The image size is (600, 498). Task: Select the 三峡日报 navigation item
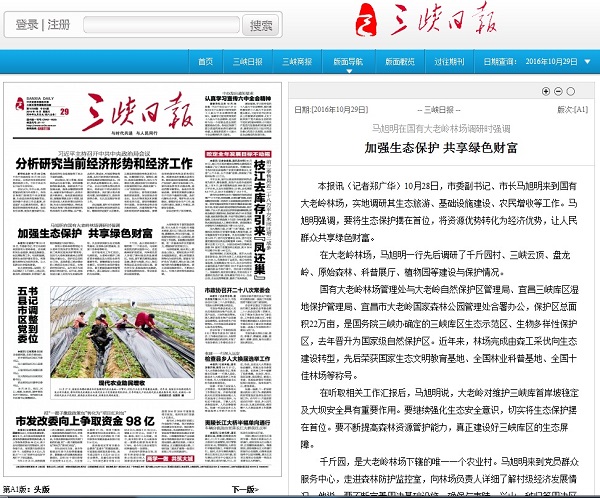[248, 61]
